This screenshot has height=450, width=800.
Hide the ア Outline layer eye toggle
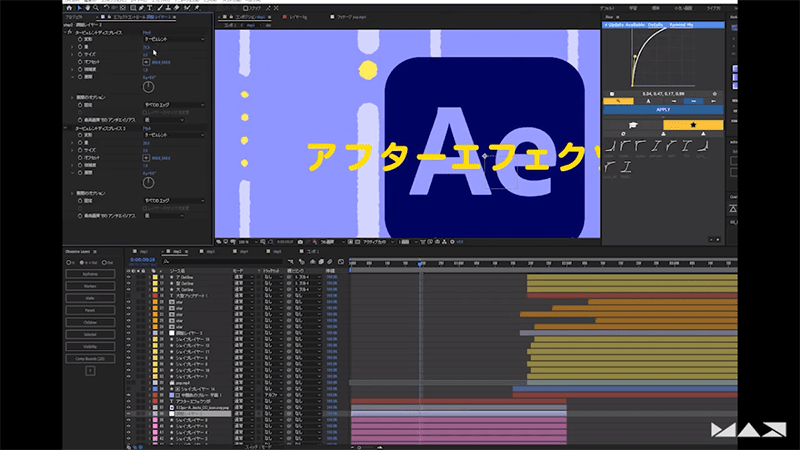[129, 277]
